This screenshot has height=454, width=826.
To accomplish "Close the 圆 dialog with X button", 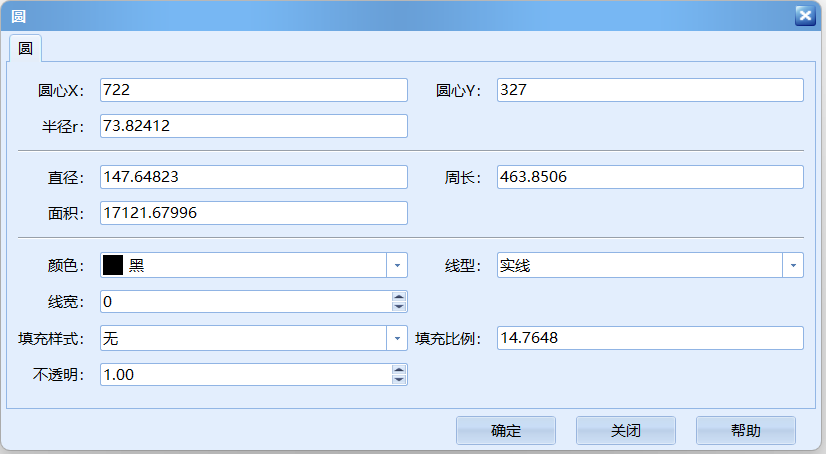I will (804, 15).
